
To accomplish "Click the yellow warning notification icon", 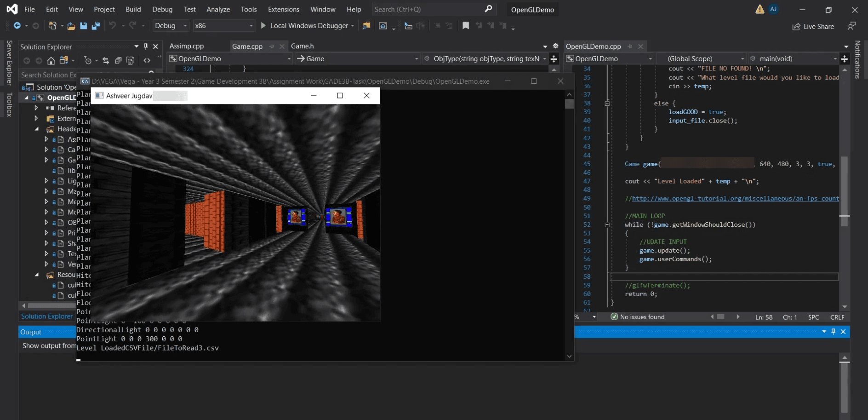I will (x=759, y=9).
